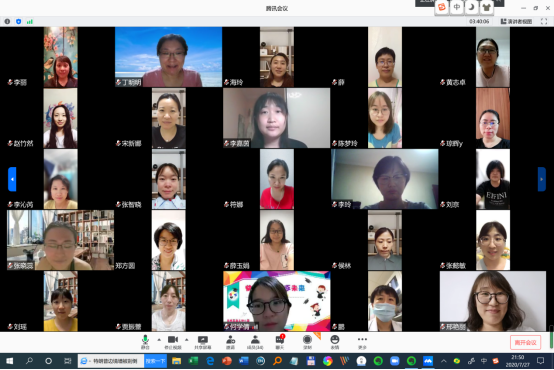Screen dimensions: 554x370
Task: Go to next page of participants
Action: click(x=542, y=179)
